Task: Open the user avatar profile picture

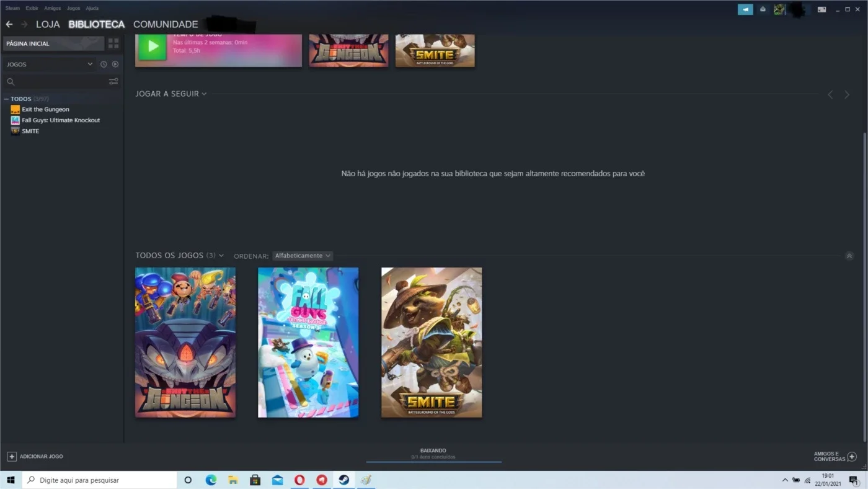Action: (779, 9)
